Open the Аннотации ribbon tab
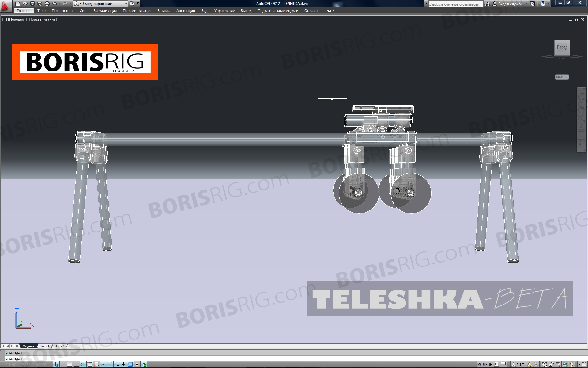 [x=186, y=11]
